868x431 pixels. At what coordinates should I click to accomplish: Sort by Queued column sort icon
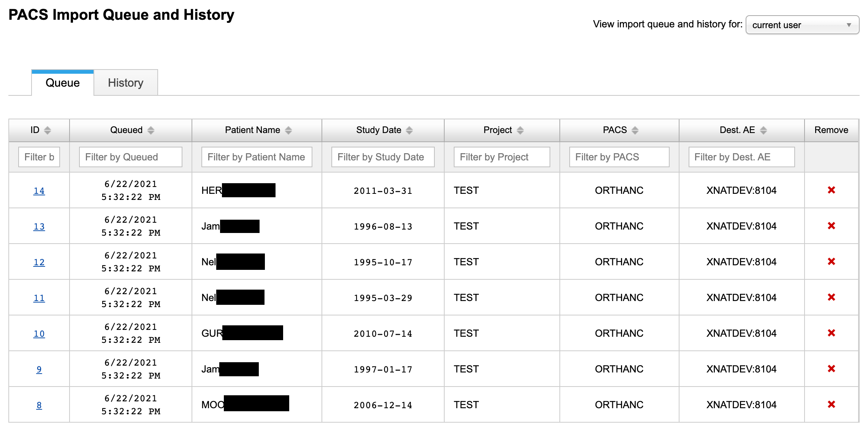pyautogui.click(x=151, y=130)
